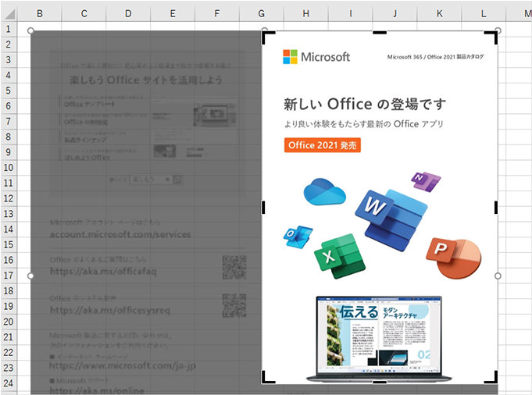Select row 13 header
Screen dimensions: 532x395
(x=9, y=214)
